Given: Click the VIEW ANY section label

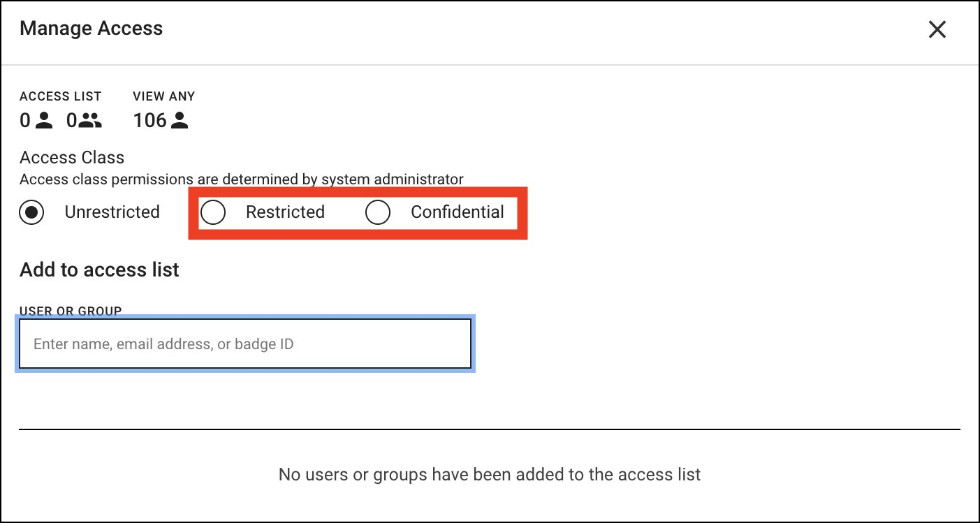Looking at the screenshot, I should coord(163,96).
